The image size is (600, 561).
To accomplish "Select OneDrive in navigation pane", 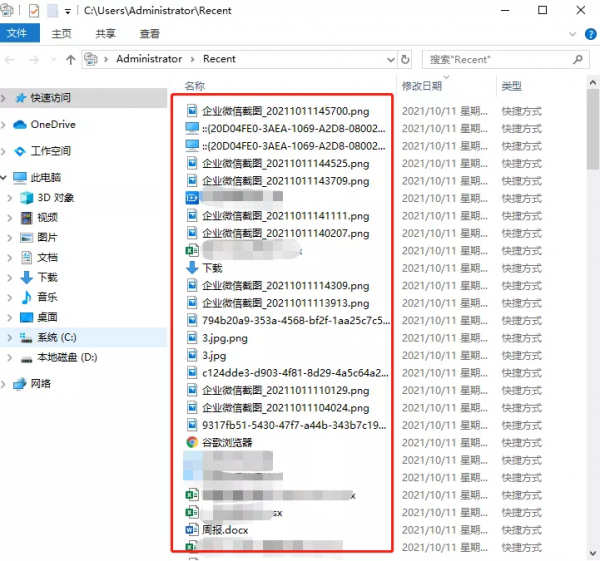I will [x=53, y=124].
